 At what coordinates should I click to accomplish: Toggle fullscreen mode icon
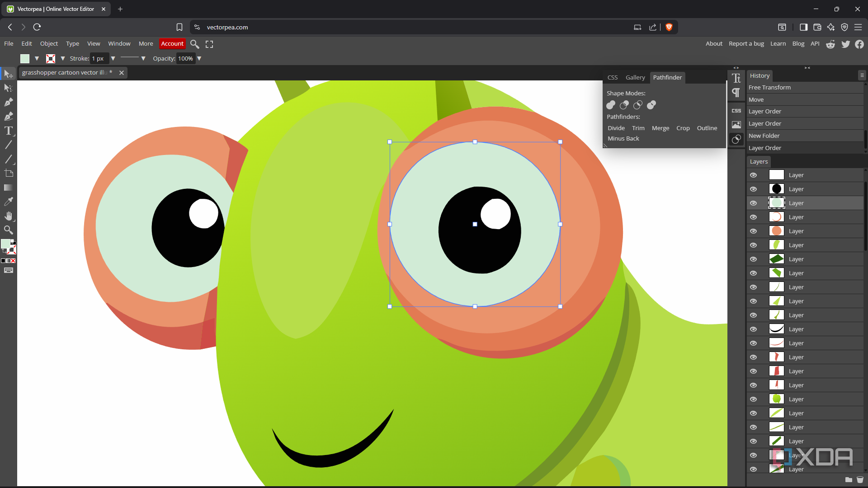(x=209, y=44)
